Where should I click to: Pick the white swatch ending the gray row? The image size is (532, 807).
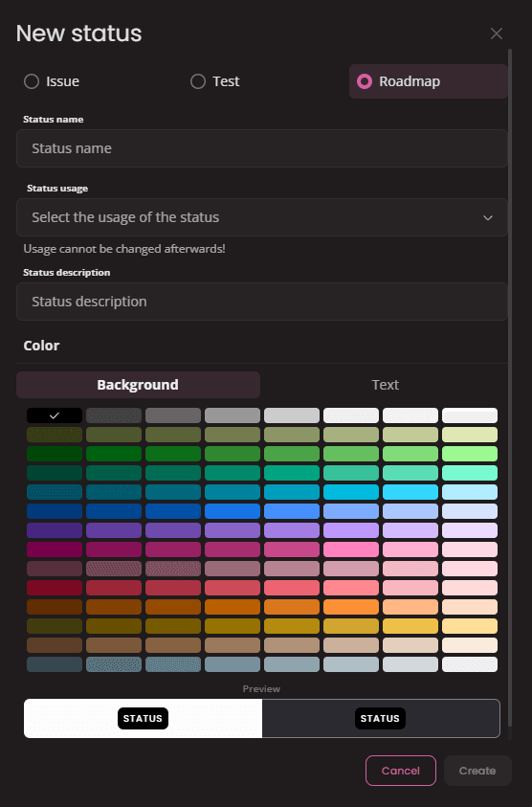470,415
